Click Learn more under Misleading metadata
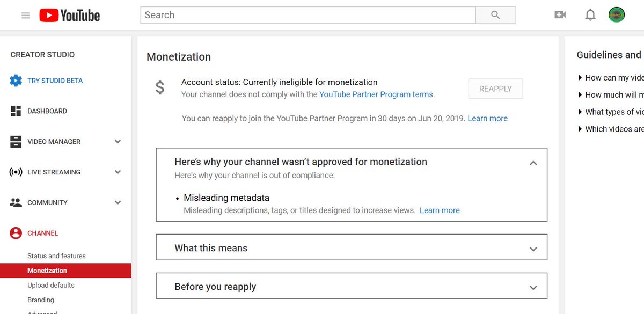Image resolution: width=644 pixels, height=314 pixels. click(x=440, y=210)
